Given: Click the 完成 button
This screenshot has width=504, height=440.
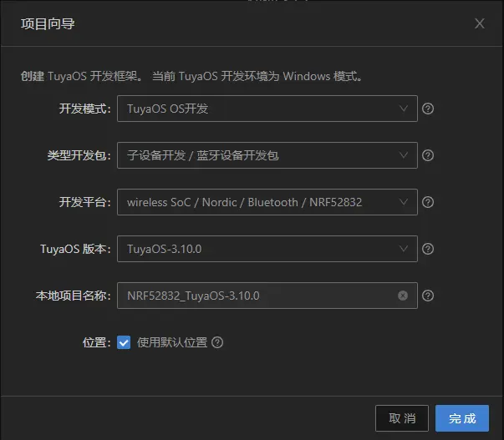Looking at the screenshot, I should point(462,418).
